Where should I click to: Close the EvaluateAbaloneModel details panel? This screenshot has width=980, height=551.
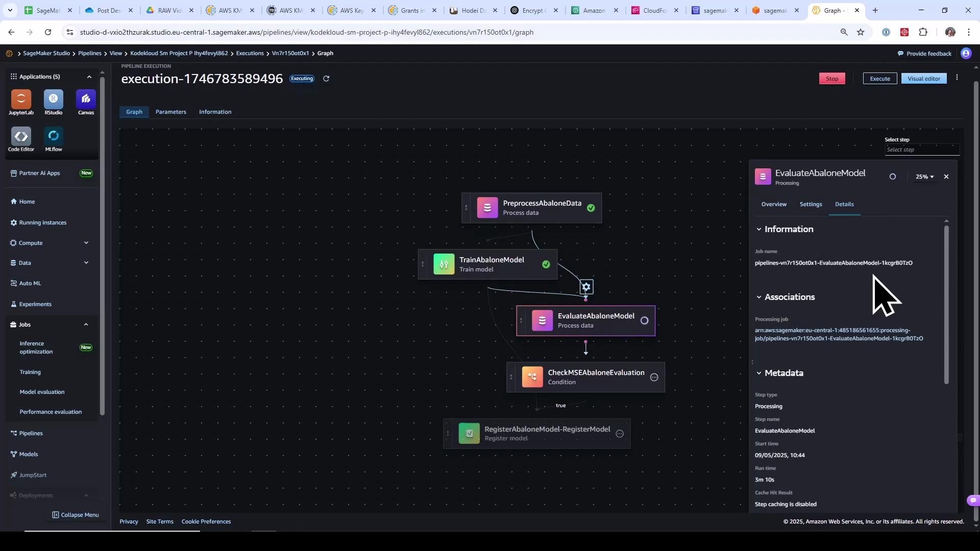coord(946,177)
